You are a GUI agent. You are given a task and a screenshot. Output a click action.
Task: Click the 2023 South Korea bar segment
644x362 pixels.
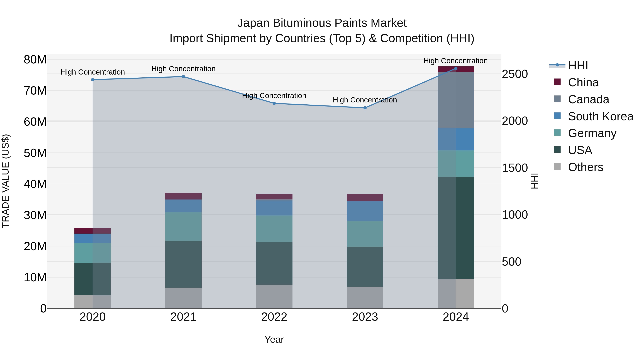(x=365, y=211)
